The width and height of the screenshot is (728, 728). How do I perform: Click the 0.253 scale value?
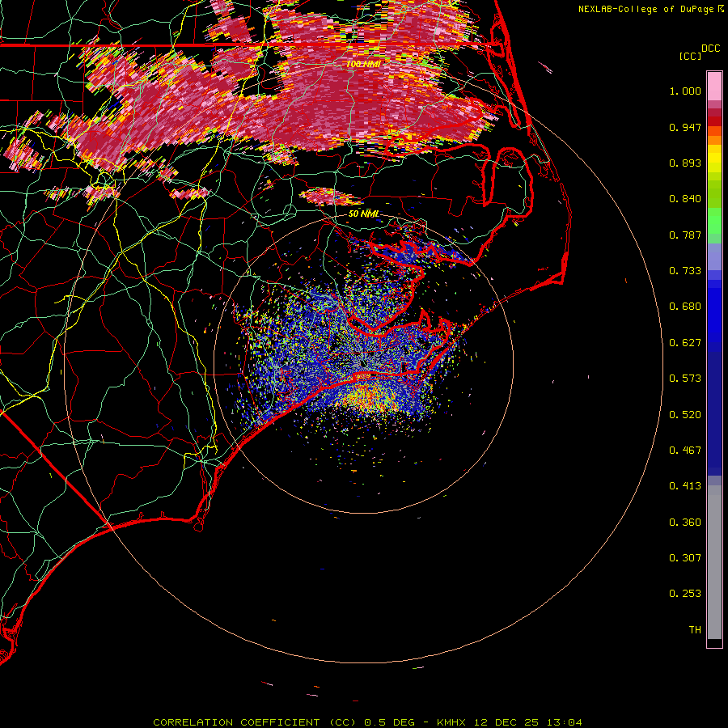click(x=685, y=595)
